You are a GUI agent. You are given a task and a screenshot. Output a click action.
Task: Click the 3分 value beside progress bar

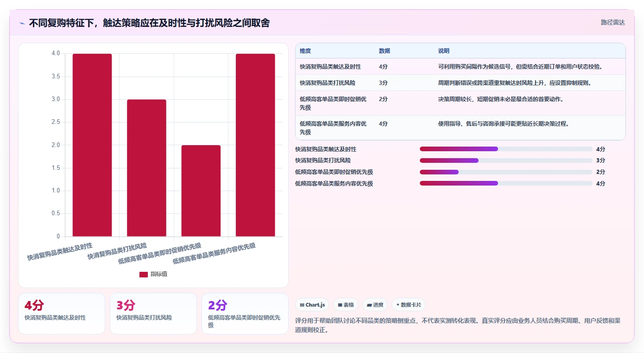click(x=601, y=160)
